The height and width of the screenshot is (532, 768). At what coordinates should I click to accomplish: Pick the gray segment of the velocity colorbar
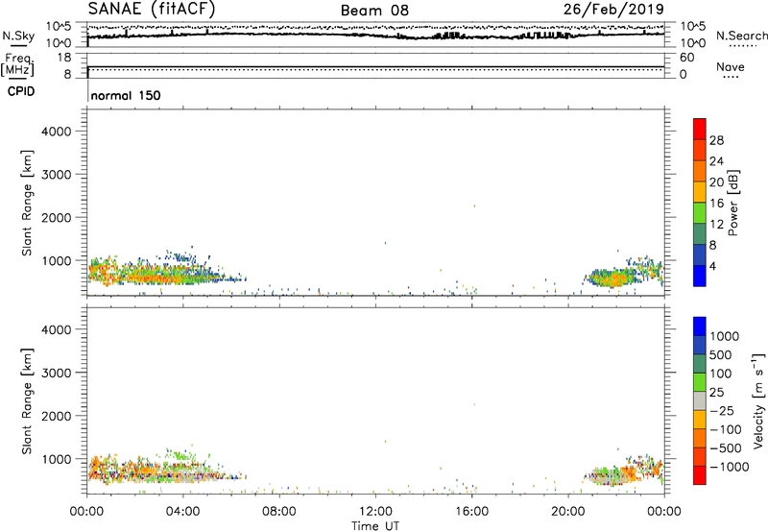(x=700, y=401)
